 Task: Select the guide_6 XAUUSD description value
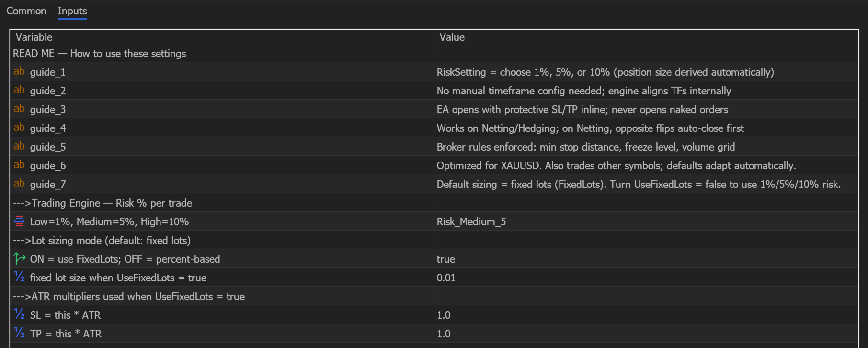(x=616, y=166)
